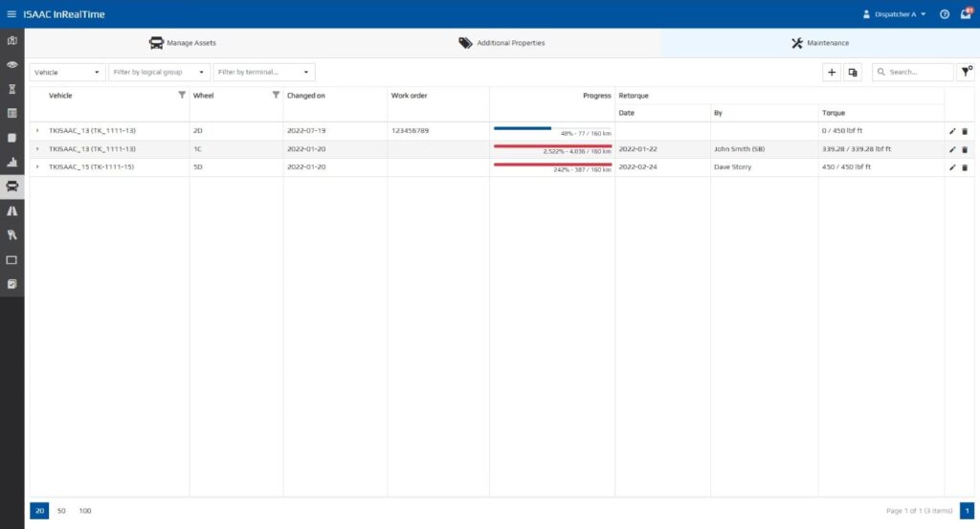Open the notifications inbox icon
The width and height of the screenshot is (980, 529).
pyautogui.click(x=965, y=14)
